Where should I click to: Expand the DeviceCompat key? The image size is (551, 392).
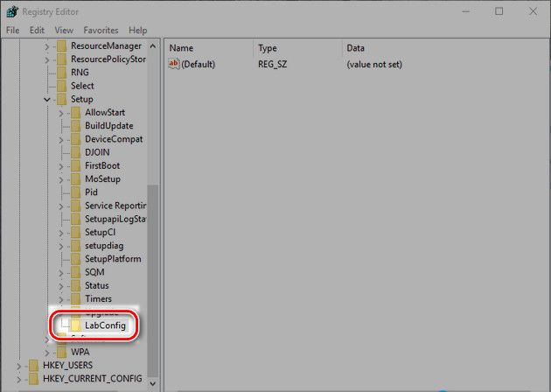pos(61,140)
